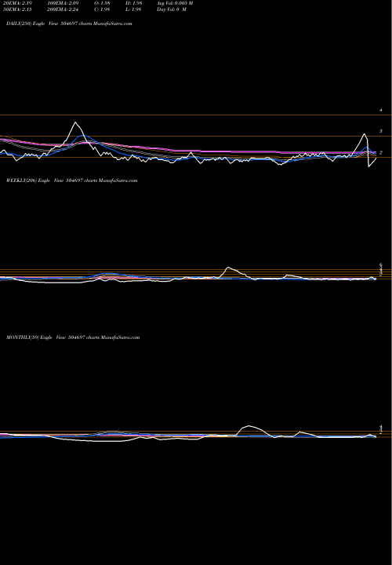The height and width of the screenshot is (565, 392).
Task: Click the '3' price axis label
Action: [381, 131]
